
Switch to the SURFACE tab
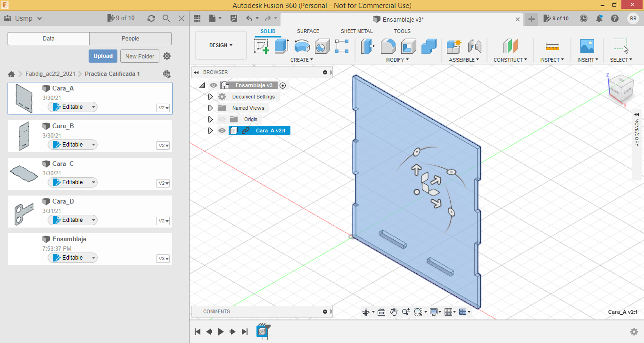tap(308, 31)
